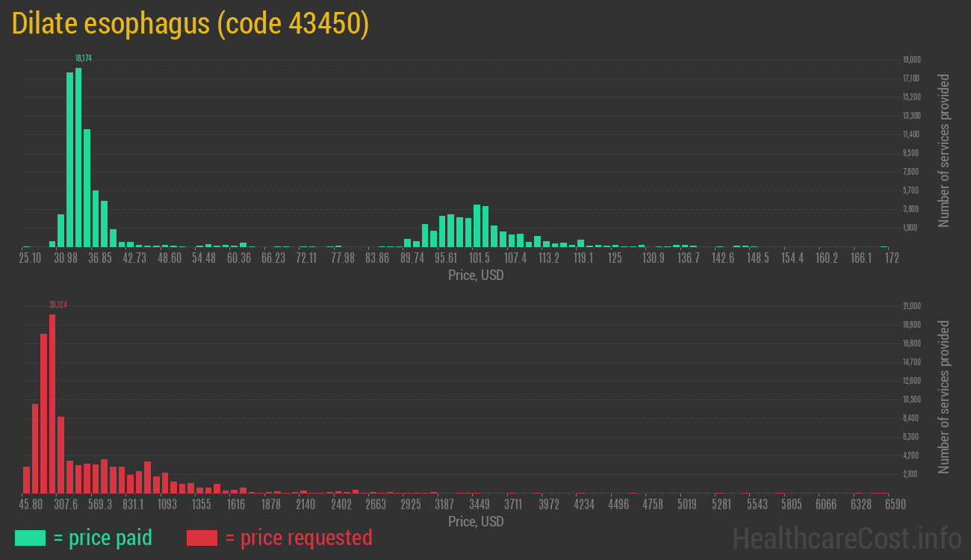Click the 30.98 tick on the paid price axis

(x=66, y=258)
